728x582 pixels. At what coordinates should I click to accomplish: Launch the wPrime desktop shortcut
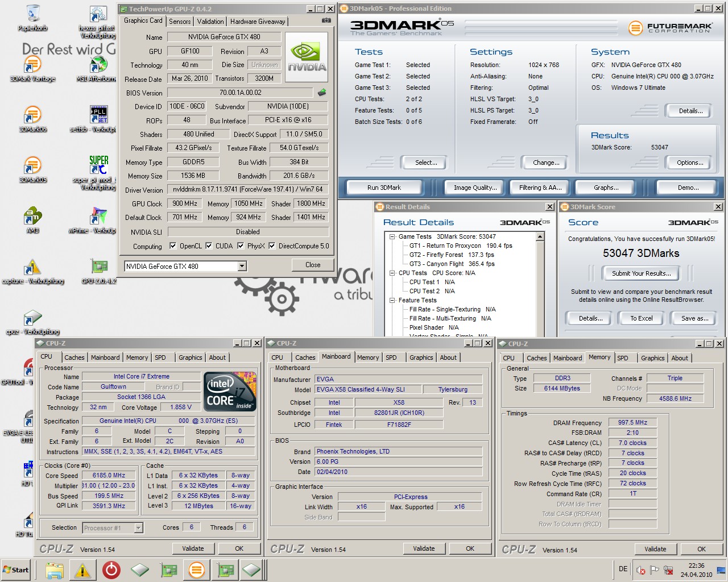98,219
